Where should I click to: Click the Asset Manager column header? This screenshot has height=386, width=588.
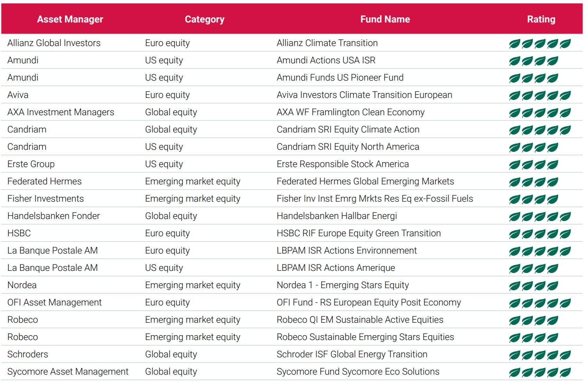70,19
